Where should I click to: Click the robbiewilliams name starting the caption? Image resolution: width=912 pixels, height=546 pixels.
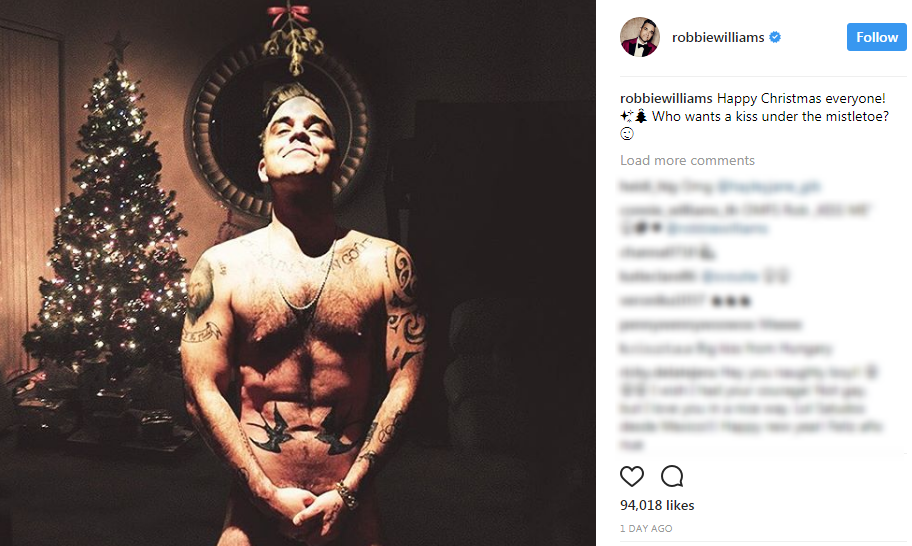pyautogui.click(x=666, y=98)
